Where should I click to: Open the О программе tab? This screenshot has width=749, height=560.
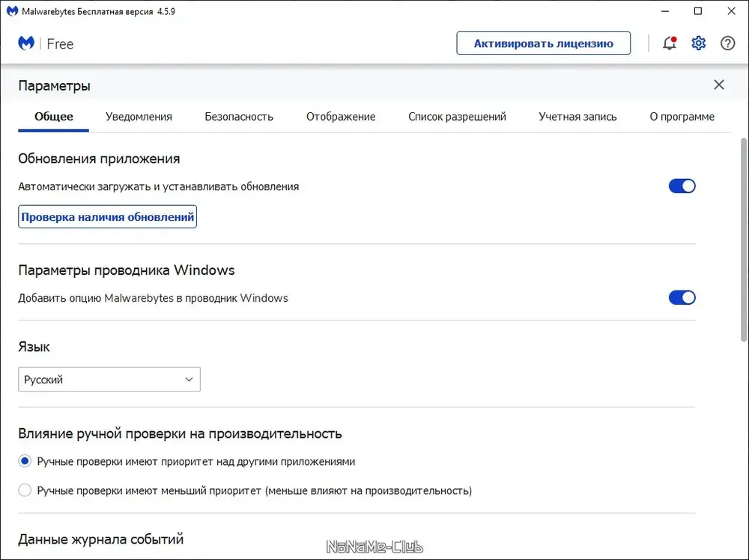point(682,117)
